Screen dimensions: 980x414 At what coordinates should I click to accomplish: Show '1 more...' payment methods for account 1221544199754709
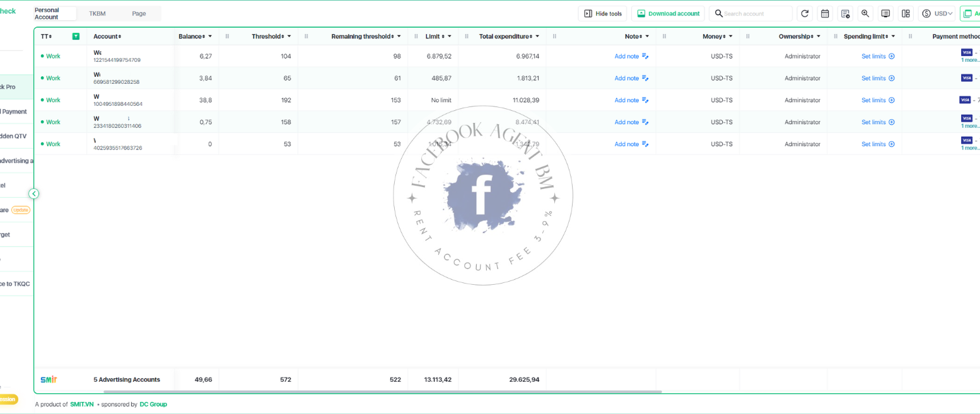(x=970, y=60)
